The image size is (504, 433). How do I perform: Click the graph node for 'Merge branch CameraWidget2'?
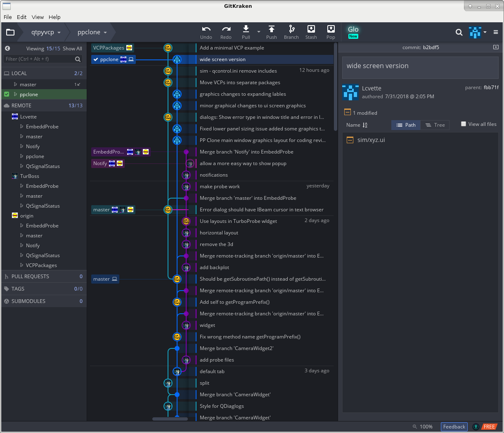pos(177,348)
